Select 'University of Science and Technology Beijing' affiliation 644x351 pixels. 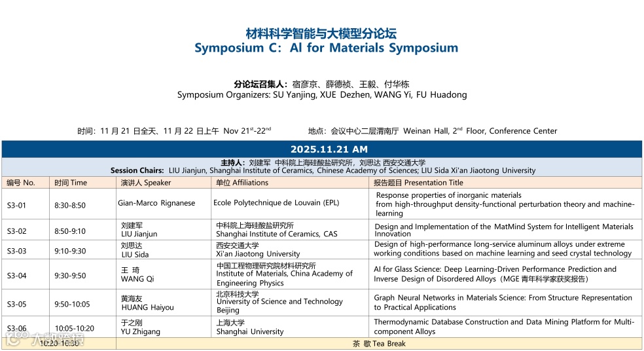[279, 306]
